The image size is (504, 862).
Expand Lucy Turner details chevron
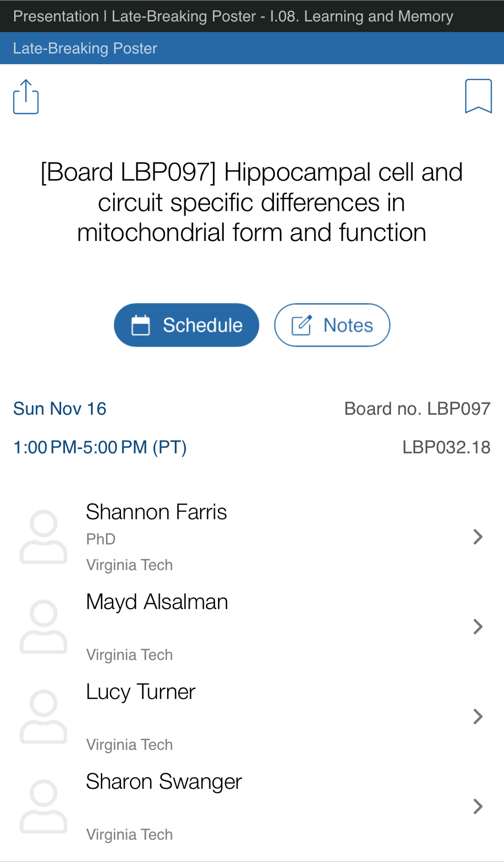478,716
